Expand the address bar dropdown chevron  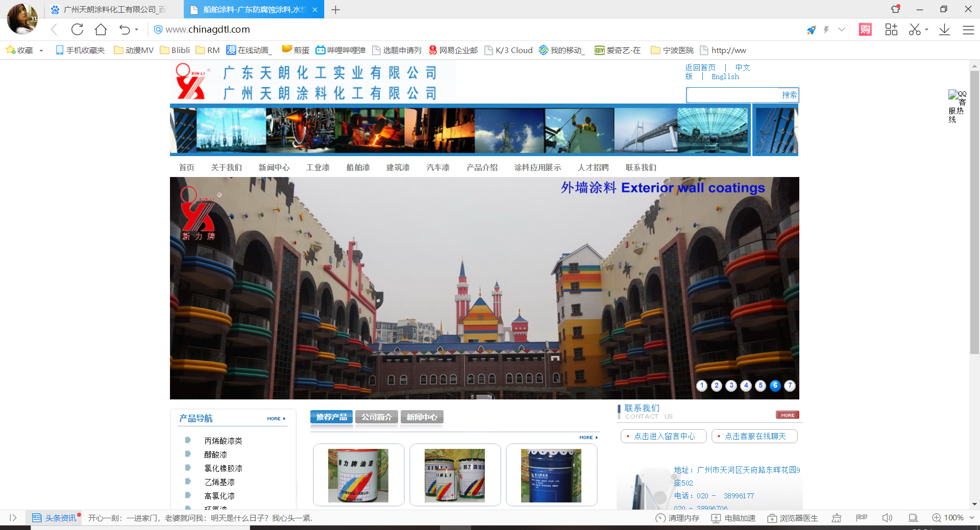(x=842, y=30)
